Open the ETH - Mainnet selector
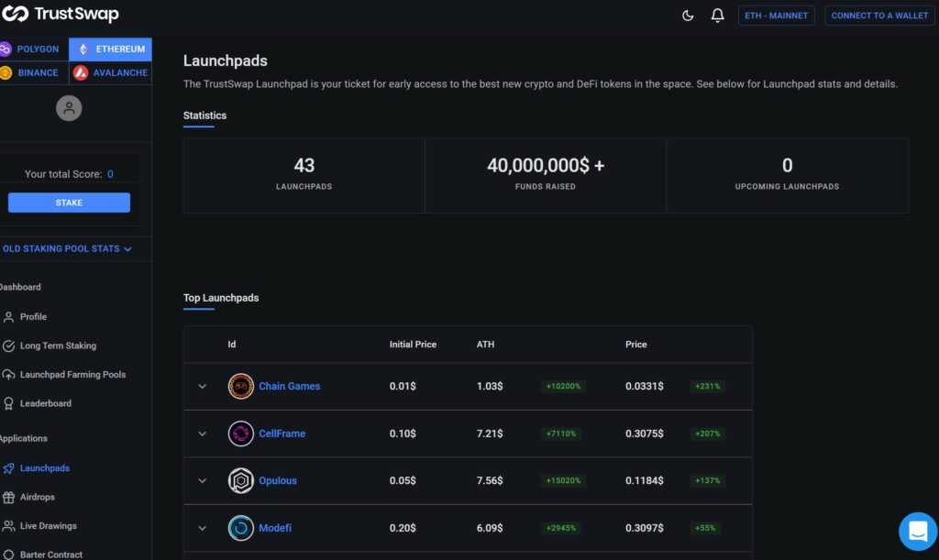 [776, 16]
